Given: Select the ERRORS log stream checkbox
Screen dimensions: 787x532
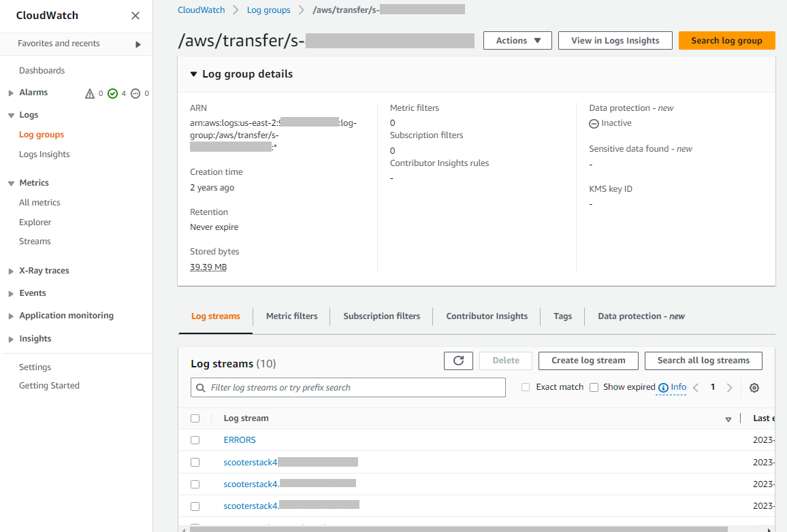Looking at the screenshot, I should (195, 440).
